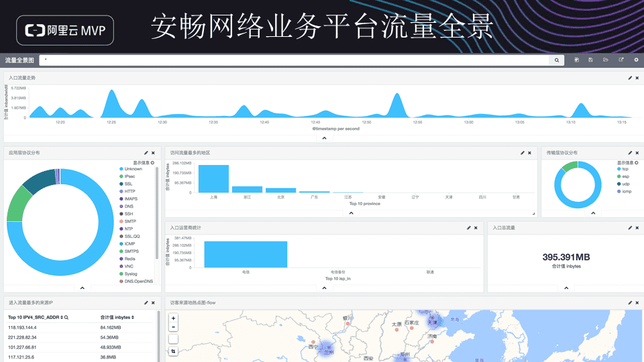Edit the 入口流量走势 panel via pencil icon

[630, 78]
